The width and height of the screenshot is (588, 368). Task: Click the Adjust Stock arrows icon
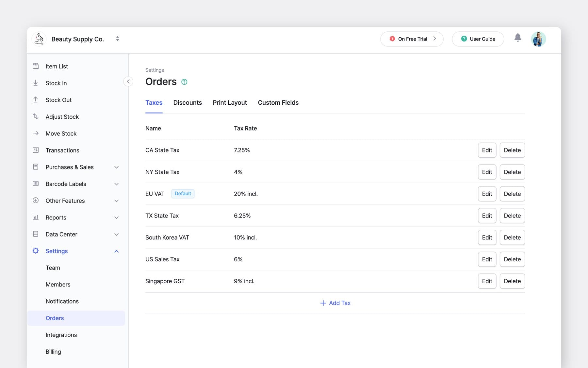(x=36, y=116)
